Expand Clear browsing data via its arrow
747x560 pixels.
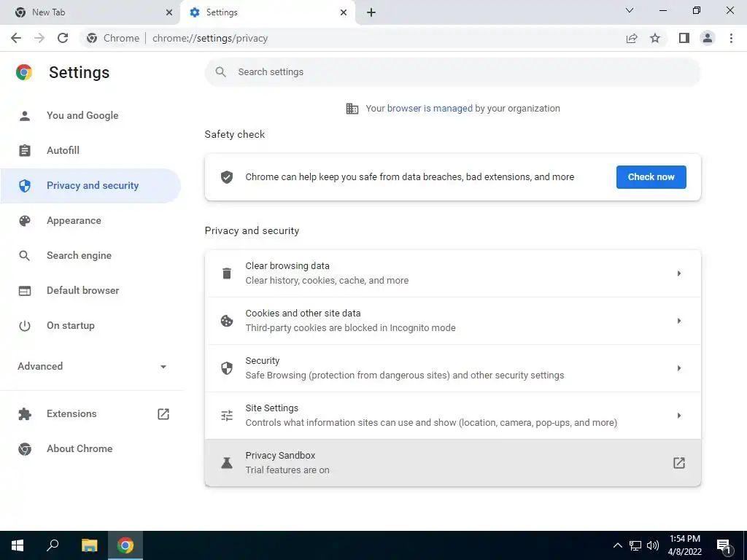click(679, 273)
